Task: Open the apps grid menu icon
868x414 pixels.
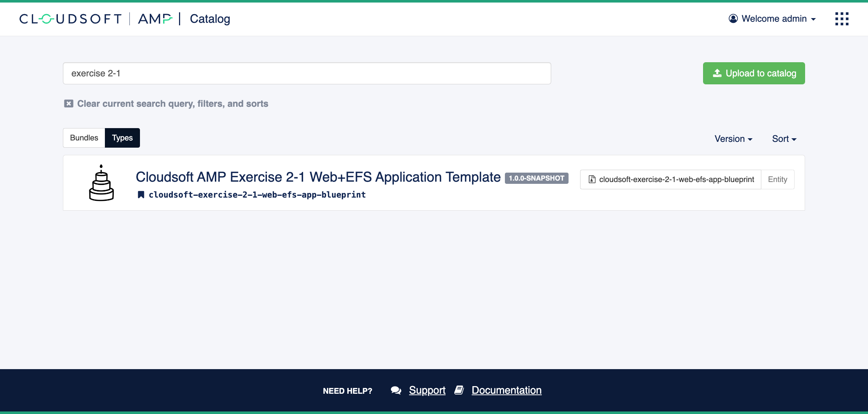Action: pos(842,19)
